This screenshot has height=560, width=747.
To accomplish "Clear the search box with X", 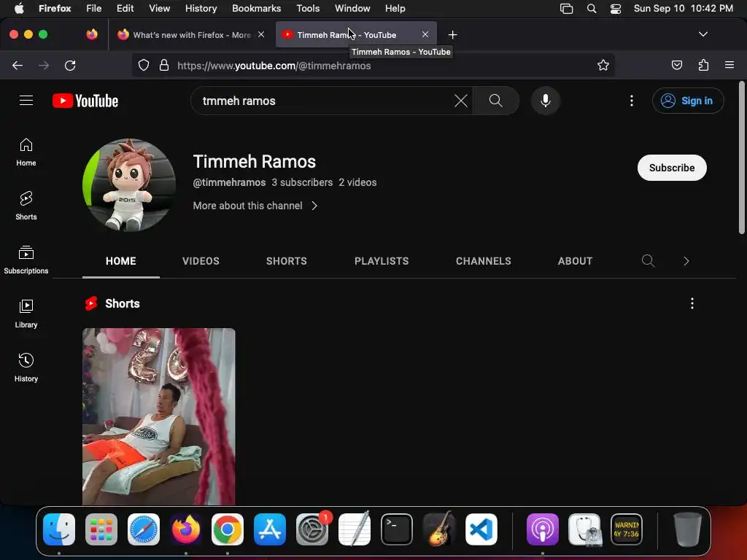I will point(461,101).
